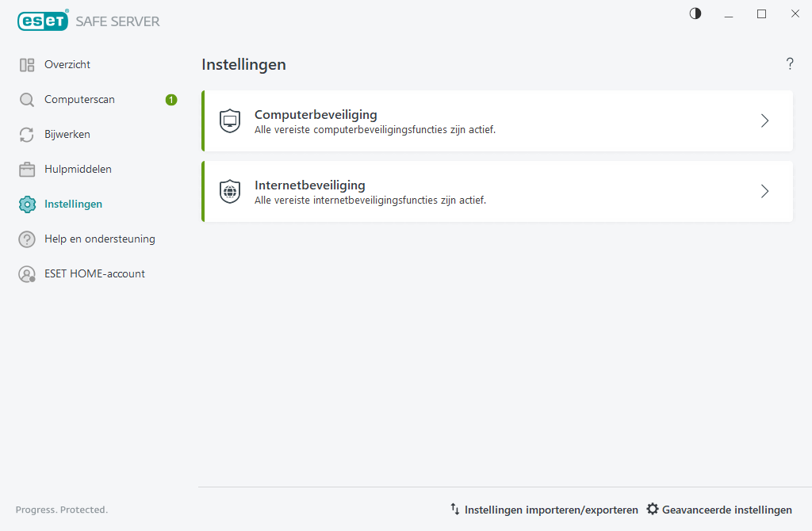The width and height of the screenshot is (812, 531).
Task: Open Geavanceerde instellingen
Action: pyautogui.click(x=719, y=510)
